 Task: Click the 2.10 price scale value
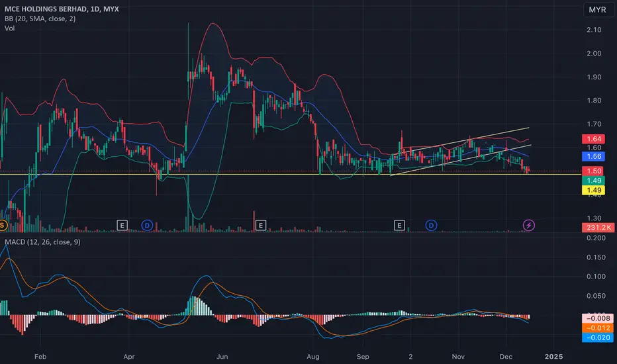coord(594,30)
